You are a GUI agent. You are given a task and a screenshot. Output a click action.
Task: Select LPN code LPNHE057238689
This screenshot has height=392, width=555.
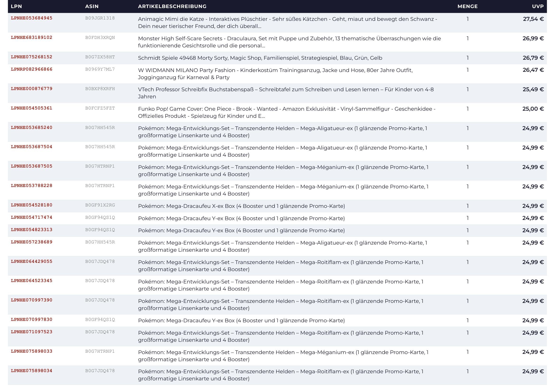point(32,242)
